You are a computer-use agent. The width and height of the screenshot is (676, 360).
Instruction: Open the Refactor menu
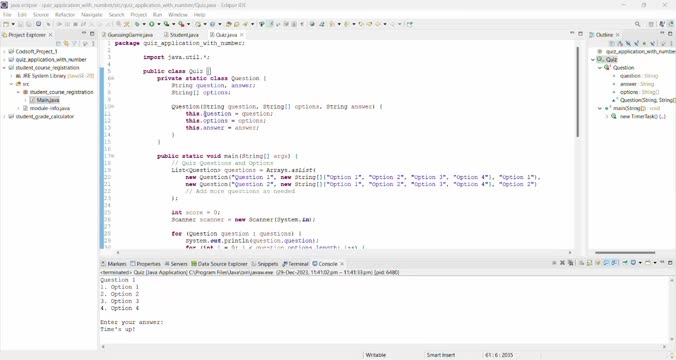point(65,15)
